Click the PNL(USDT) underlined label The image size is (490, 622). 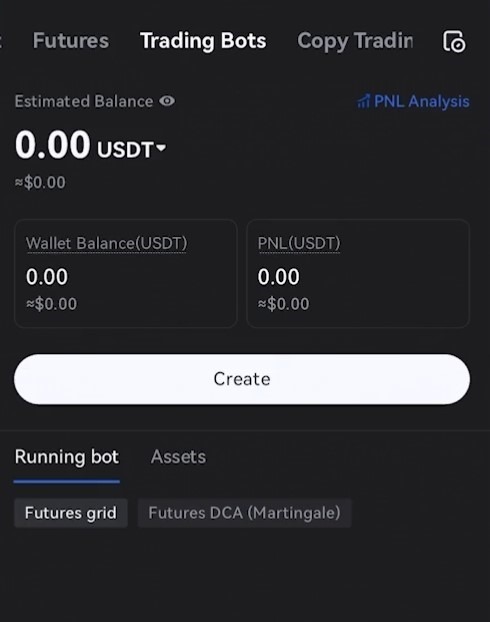[x=299, y=243]
